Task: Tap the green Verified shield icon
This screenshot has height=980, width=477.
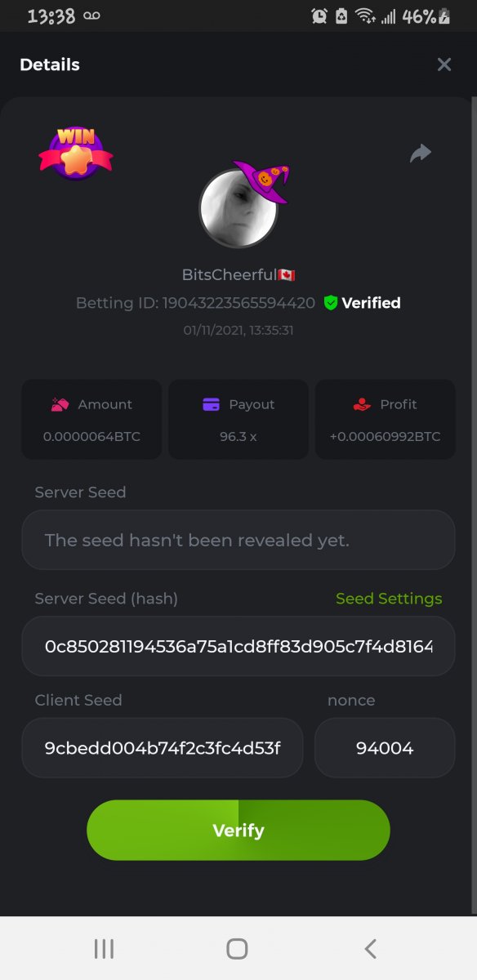Action: [331, 303]
